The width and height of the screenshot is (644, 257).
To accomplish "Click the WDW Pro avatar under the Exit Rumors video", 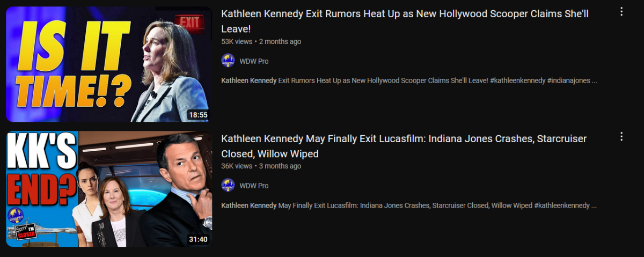I will (228, 61).
